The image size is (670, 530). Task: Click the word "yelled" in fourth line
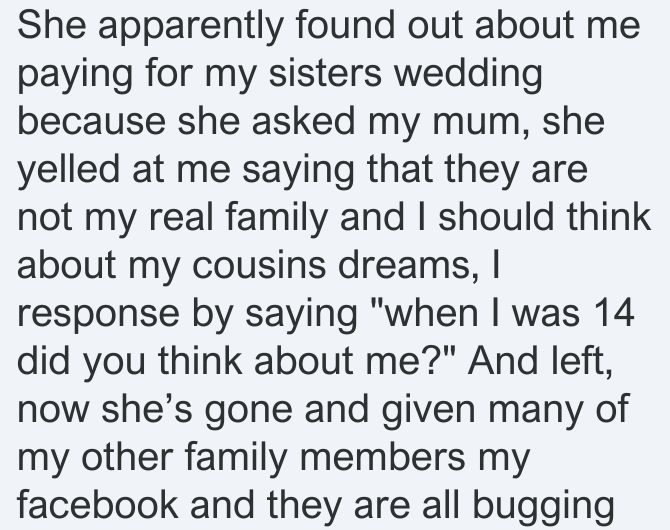tap(68, 172)
